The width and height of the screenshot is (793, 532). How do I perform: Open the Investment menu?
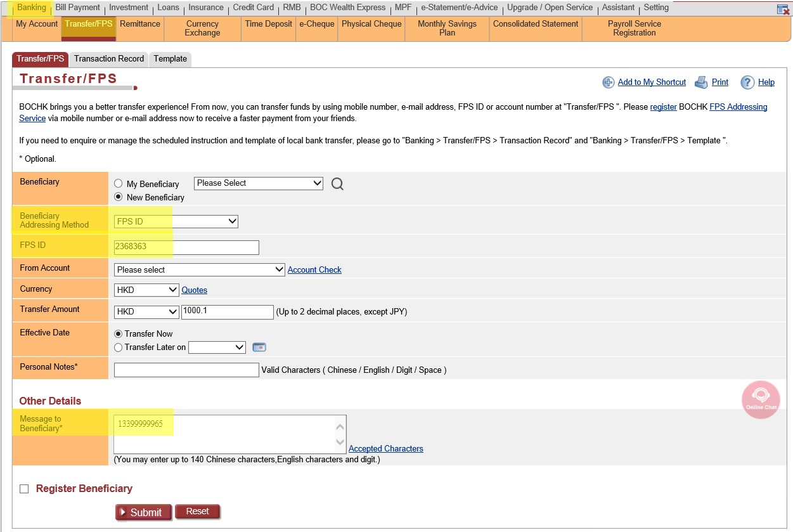pos(129,8)
